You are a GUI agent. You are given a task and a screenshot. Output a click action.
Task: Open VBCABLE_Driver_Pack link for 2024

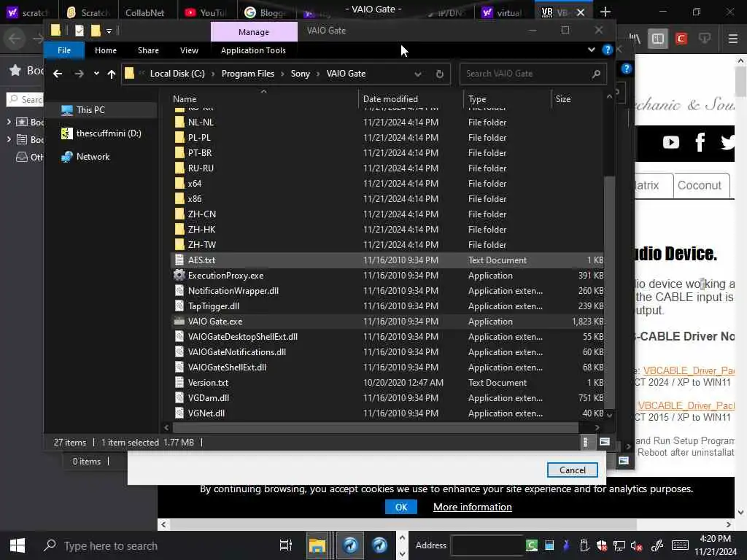[x=689, y=371]
